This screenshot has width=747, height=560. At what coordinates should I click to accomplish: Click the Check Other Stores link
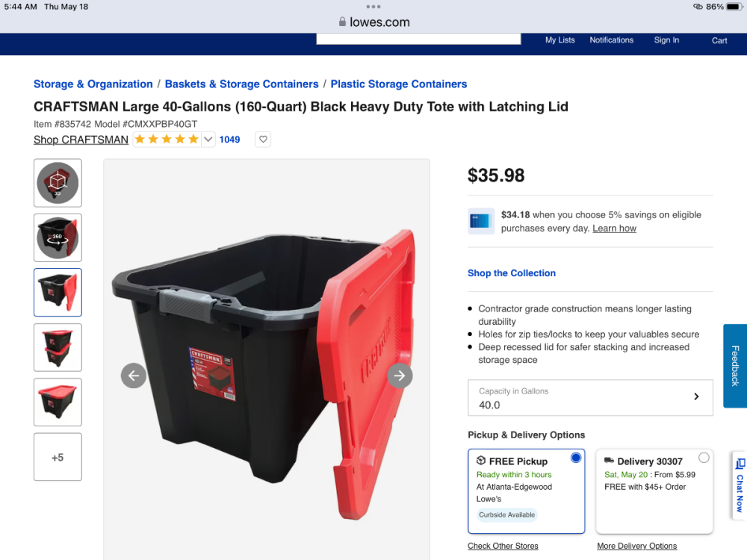click(503, 546)
